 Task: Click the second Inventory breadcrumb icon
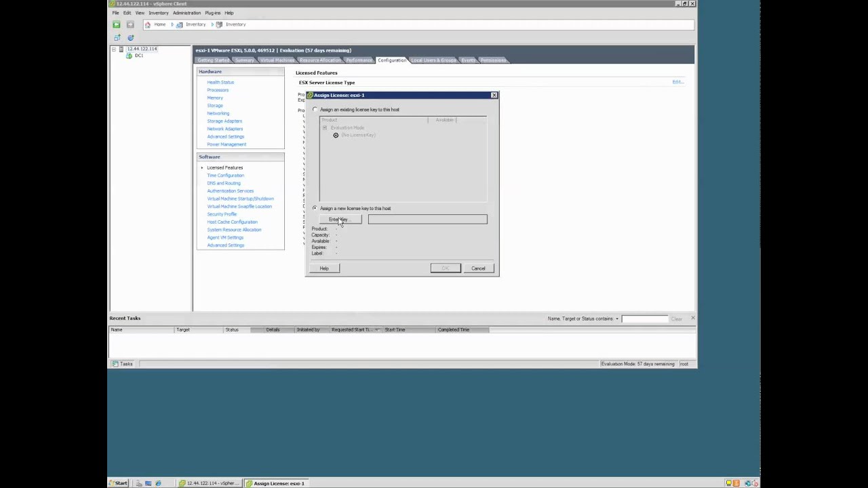[x=219, y=24]
